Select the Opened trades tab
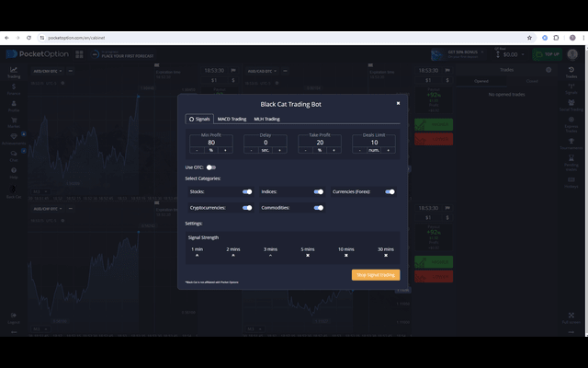The width and height of the screenshot is (588, 368). tap(481, 81)
